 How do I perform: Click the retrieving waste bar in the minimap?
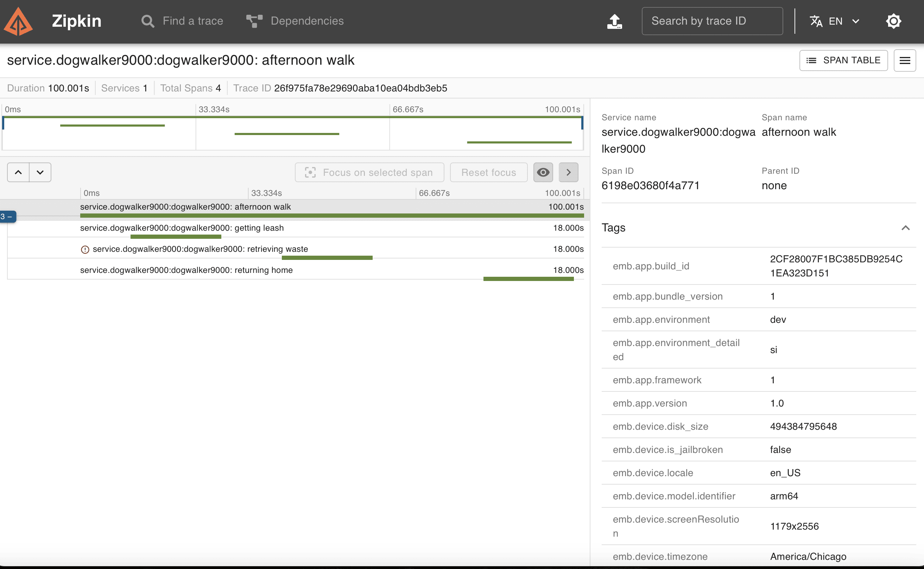286,134
